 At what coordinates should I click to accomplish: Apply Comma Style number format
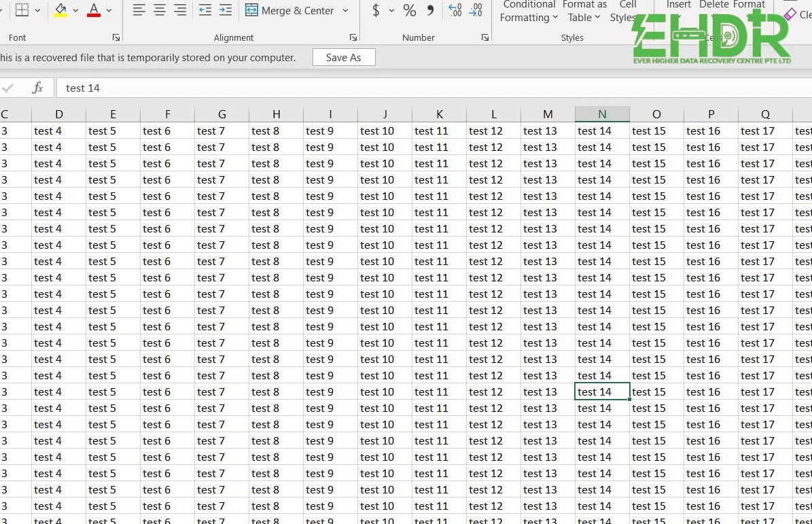(430, 10)
